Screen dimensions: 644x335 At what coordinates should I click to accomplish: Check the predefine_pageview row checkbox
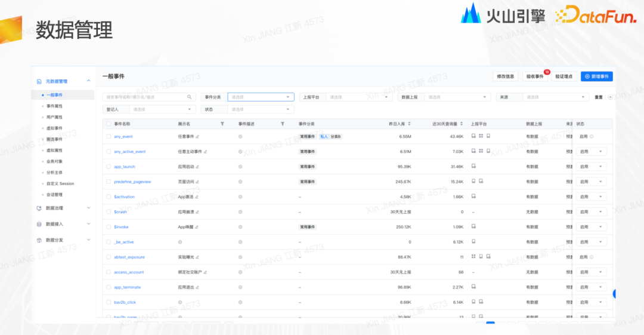pyautogui.click(x=109, y=182)
